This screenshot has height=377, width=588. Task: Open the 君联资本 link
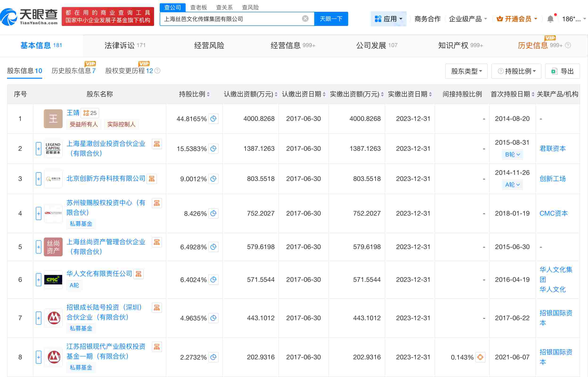(553, 148)
